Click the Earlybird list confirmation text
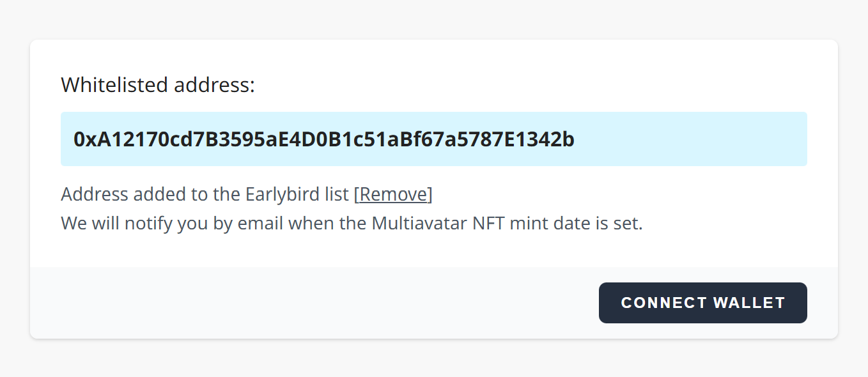 (205, 194)
